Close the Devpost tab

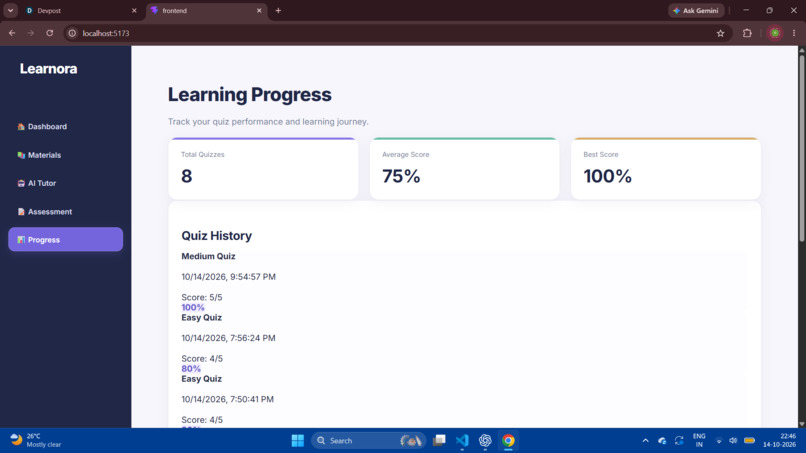pyautogui.click(x=134, y=10)
